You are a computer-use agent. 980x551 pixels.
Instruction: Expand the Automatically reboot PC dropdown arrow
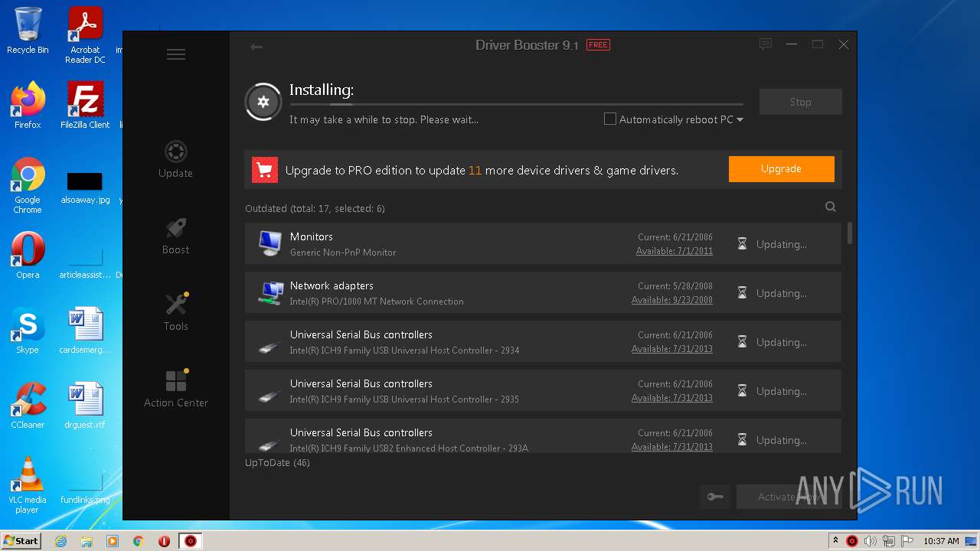click(x=740, y=119)
